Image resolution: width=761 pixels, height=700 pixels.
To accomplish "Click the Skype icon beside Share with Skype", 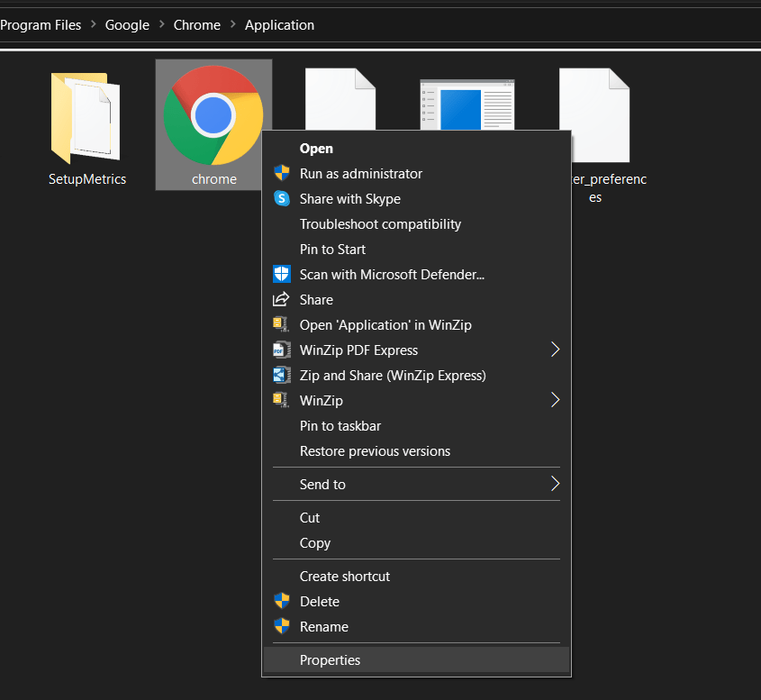I will tap(281, 198).
